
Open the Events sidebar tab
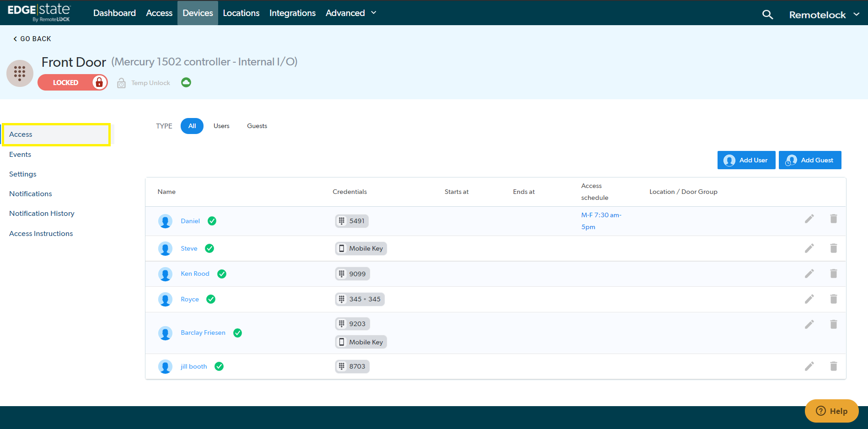(x=20, y=155)
